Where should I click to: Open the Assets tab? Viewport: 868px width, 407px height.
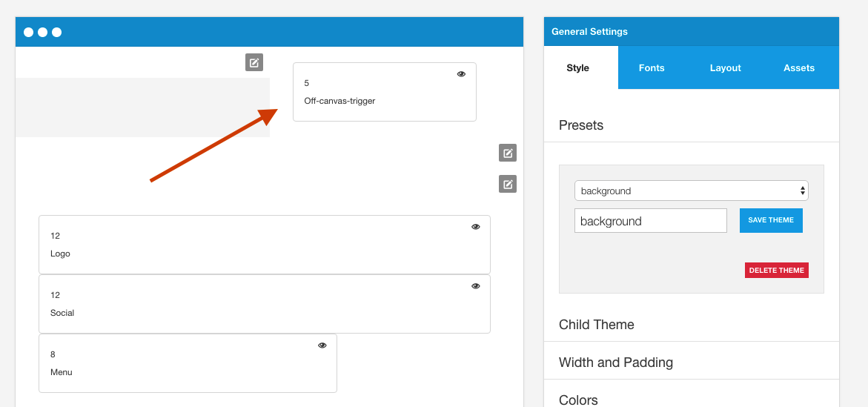click(x=799, y=67)
